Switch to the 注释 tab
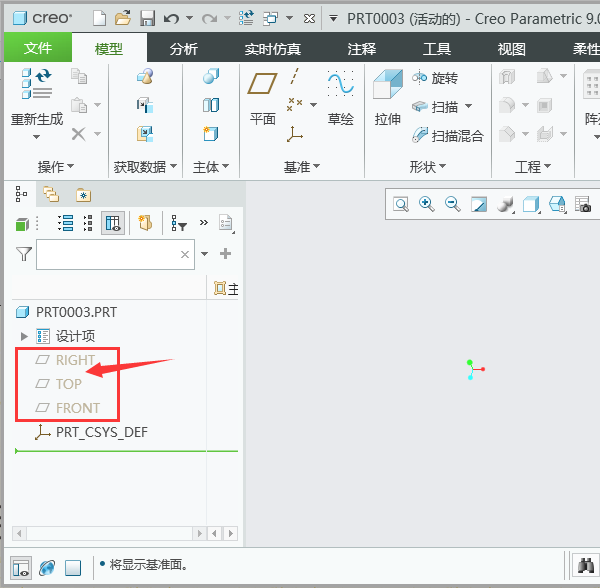This screenshot has height=588, width=600. (362, 49)
